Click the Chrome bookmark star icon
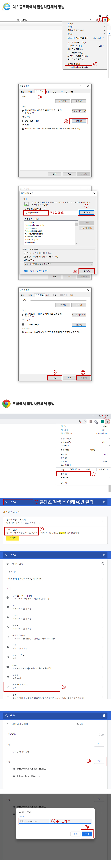111x868 pixels. tap(85, 422)
